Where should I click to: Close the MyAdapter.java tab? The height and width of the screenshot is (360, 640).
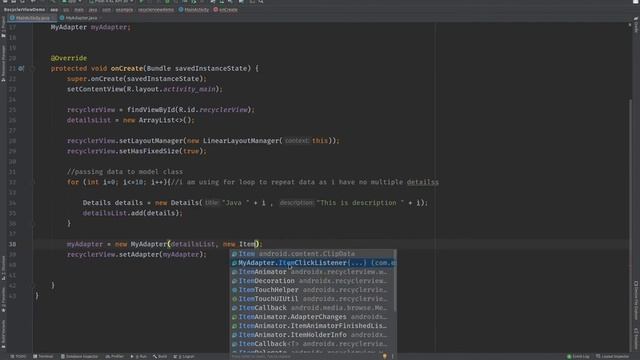click(100, 18)
